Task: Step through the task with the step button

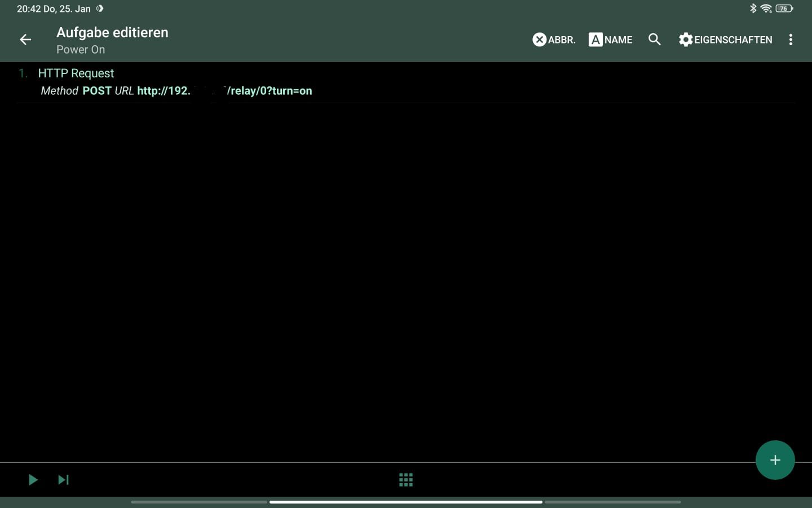Action: click(63, 480)
